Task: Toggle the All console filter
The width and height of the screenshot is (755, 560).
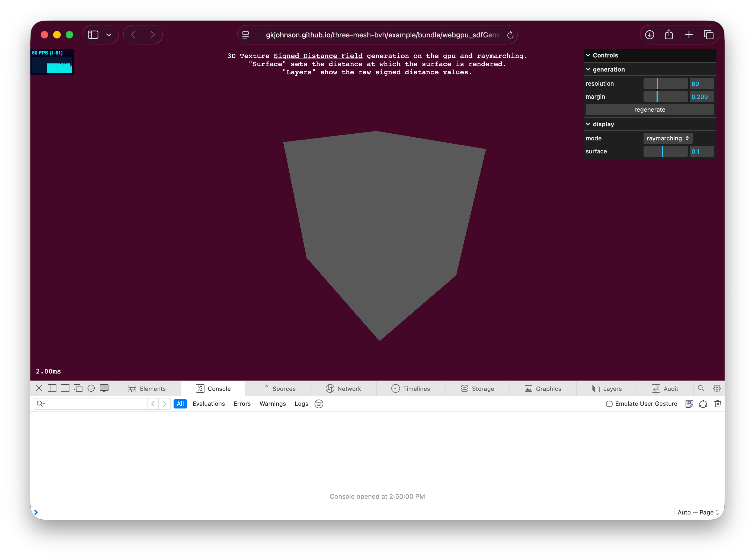Action: pos(180,404)
